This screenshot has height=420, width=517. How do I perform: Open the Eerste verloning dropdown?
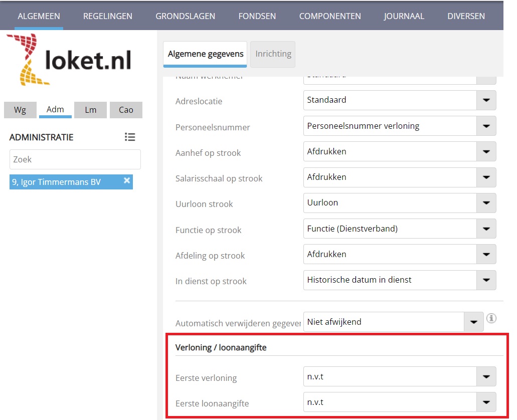click(x=485, y=376)
